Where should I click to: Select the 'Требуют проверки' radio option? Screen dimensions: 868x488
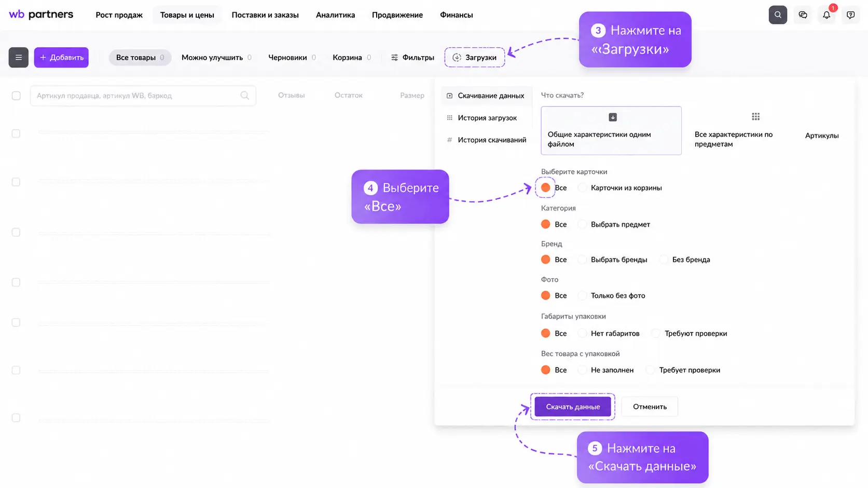pos(656,333)
